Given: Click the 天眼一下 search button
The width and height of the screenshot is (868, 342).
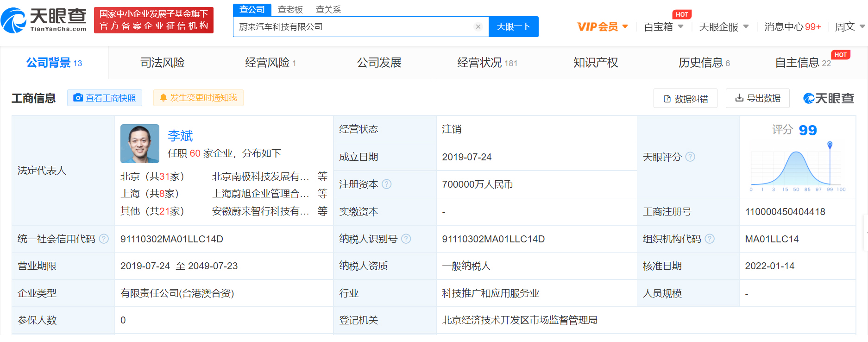Looking at the screenshot, I should 513,27.
